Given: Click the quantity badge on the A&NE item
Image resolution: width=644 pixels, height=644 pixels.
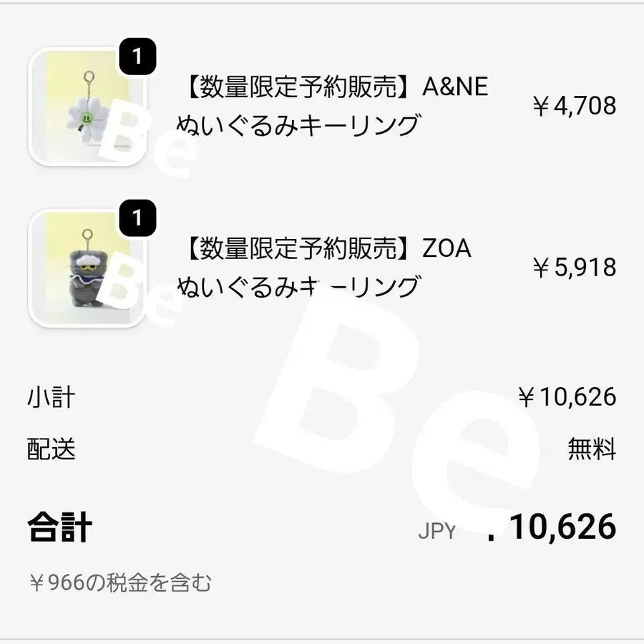Looking at the screenshot, I should (x=137, y=56).
